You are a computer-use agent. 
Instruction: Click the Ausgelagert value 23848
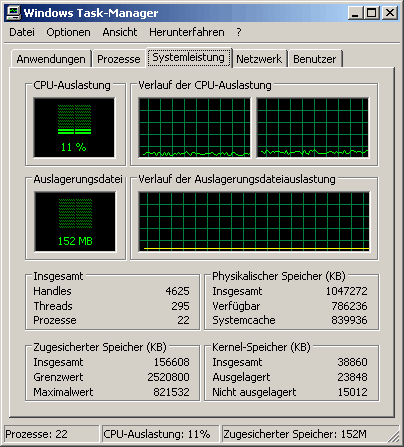pos(352,377)
